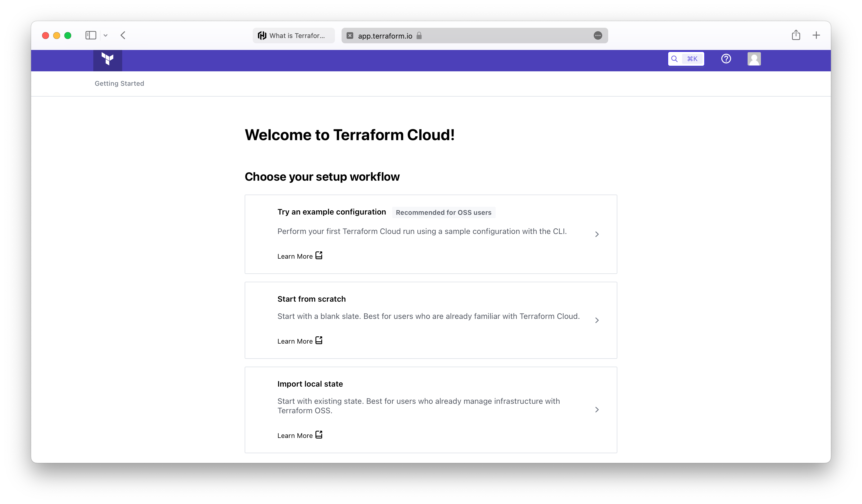The image size is (862, 504).
Task: Open the help menu via the question mark icon
Action: pos(726,59)
